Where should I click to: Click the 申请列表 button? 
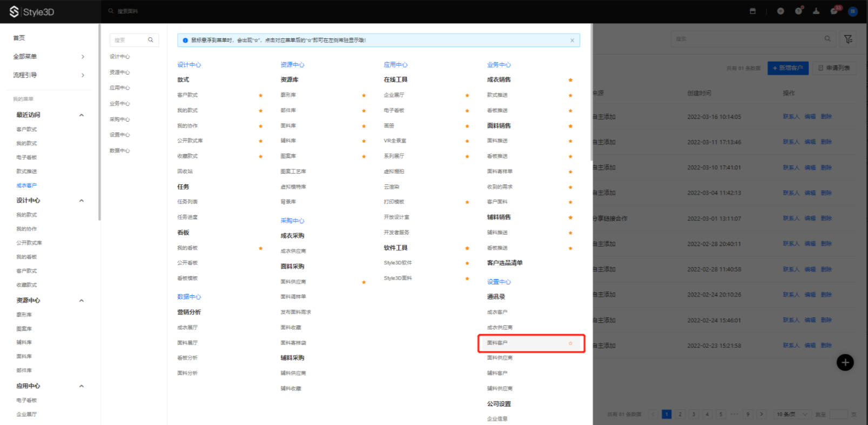point(834,68)
